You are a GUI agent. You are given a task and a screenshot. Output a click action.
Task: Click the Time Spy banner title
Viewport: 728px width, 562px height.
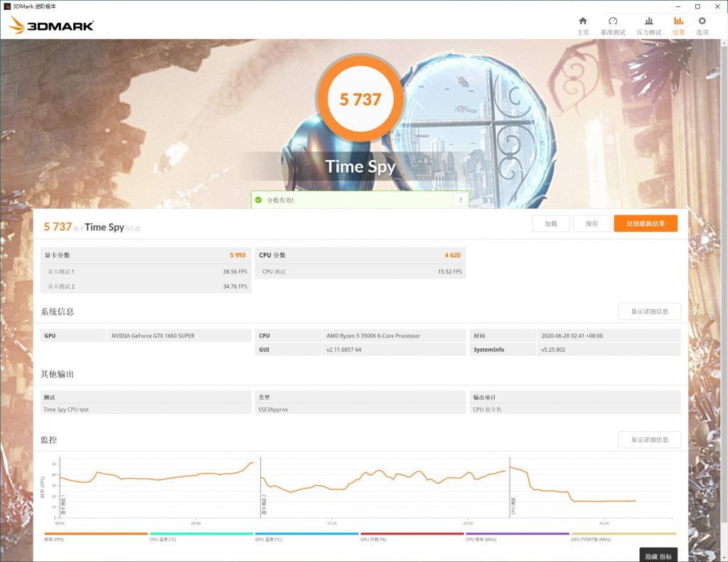[360, 166]
